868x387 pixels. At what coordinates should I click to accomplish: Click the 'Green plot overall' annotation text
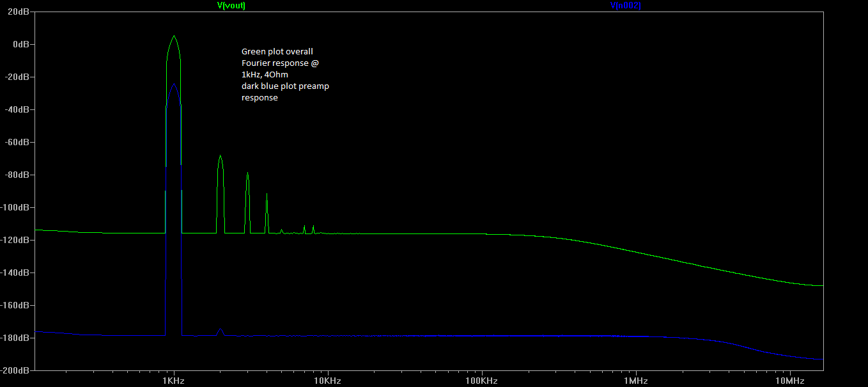point(277,51)
